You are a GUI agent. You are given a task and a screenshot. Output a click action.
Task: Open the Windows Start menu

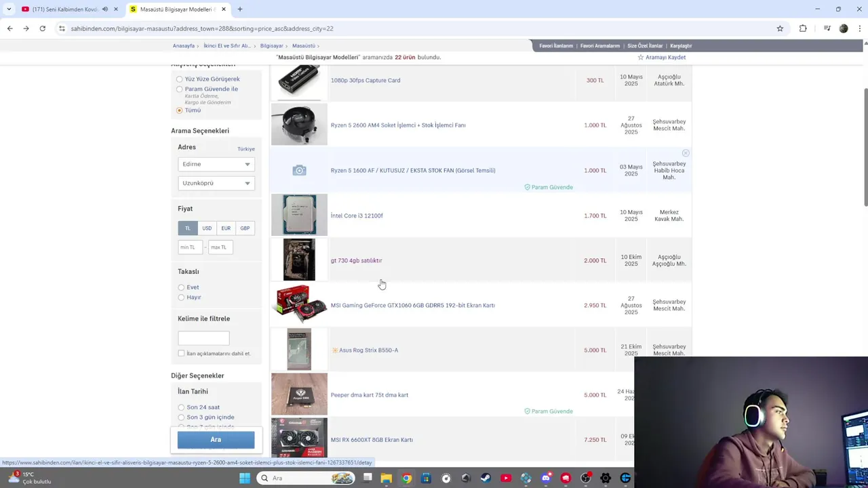(x=245, y=478)
